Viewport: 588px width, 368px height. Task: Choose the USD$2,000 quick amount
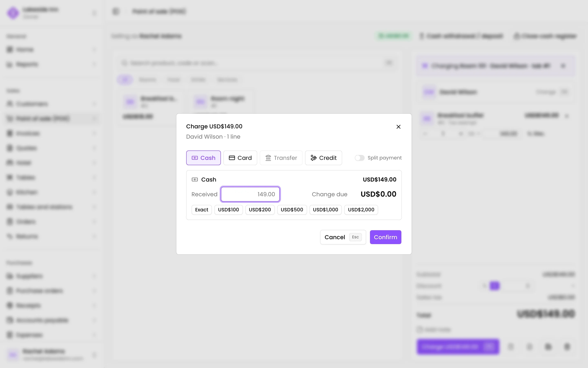361,210
